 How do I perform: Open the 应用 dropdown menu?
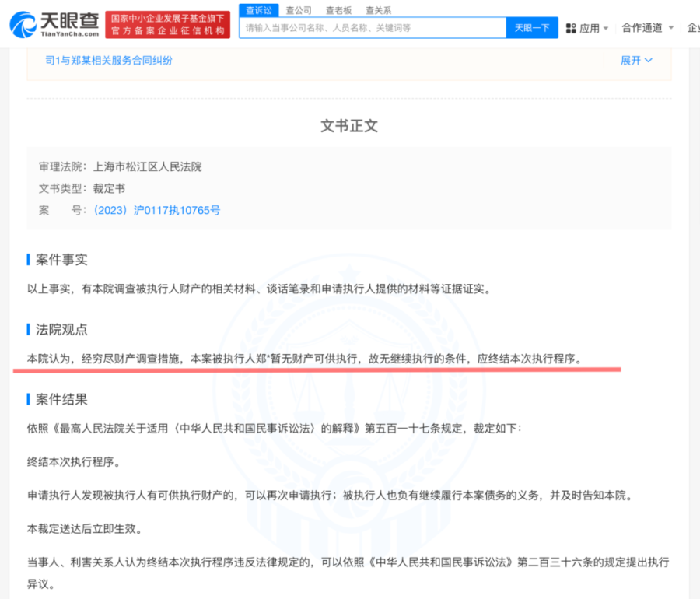click(589, 28)
